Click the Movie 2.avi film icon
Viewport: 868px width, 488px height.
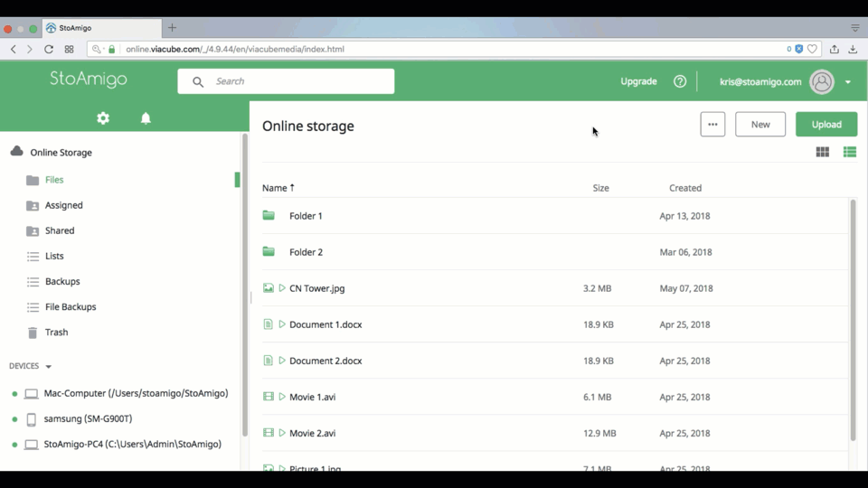pos(269,433)
